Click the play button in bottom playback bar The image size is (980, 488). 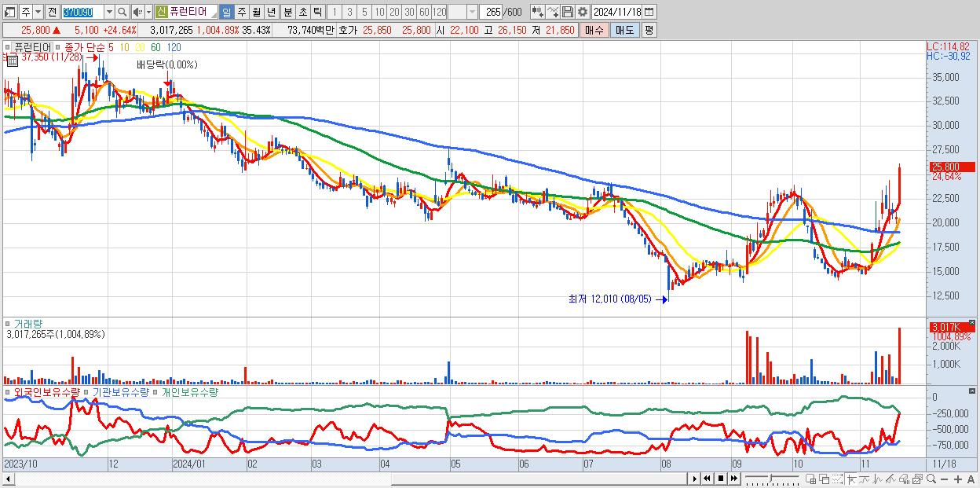pyautogui.click(x=695, y=479)
